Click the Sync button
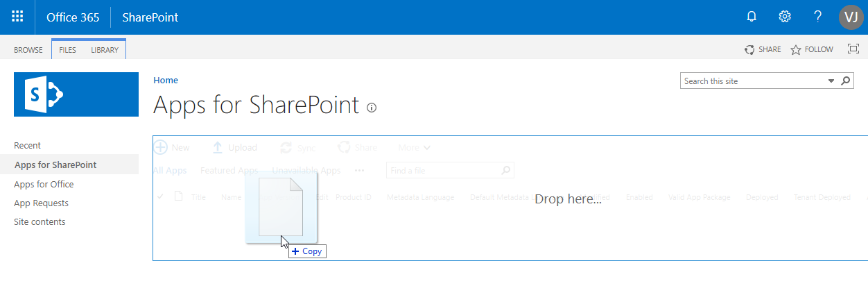Screen dimensions: 868x286 (297, 147)
